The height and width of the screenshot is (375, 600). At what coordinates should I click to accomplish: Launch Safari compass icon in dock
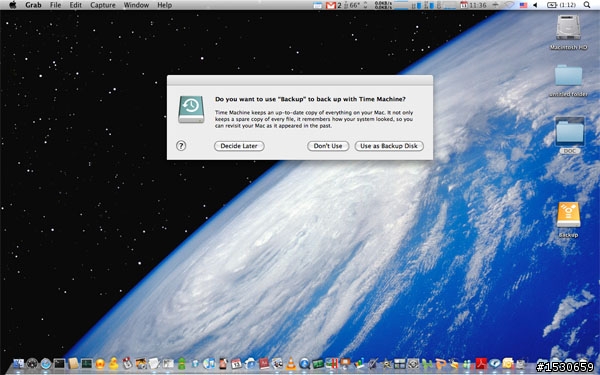click(46, 364)
